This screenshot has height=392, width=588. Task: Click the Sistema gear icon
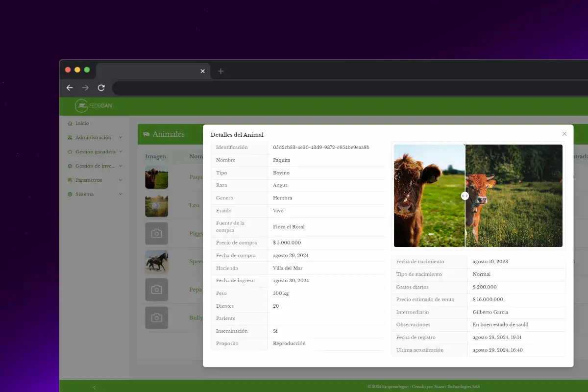tap(70, 195)
